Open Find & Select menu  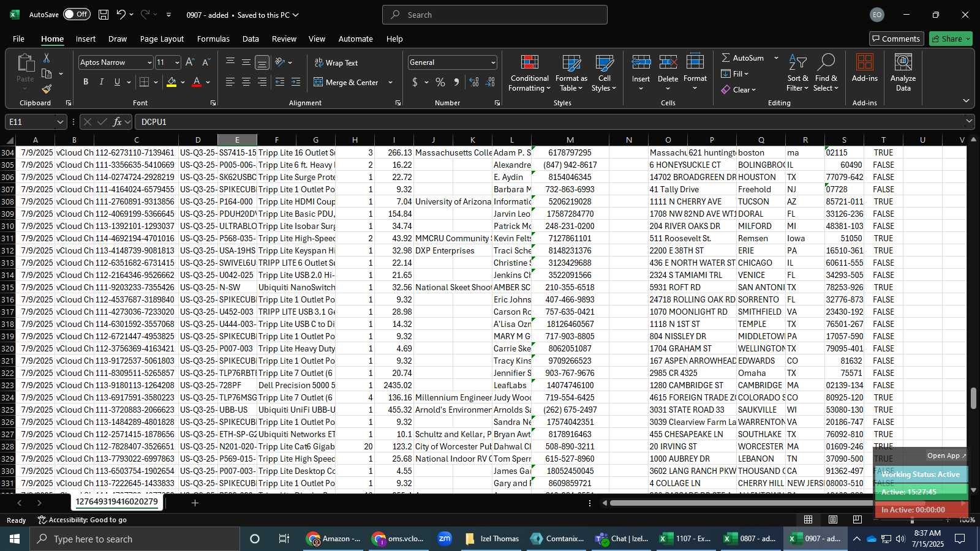[x=826, y=73]
